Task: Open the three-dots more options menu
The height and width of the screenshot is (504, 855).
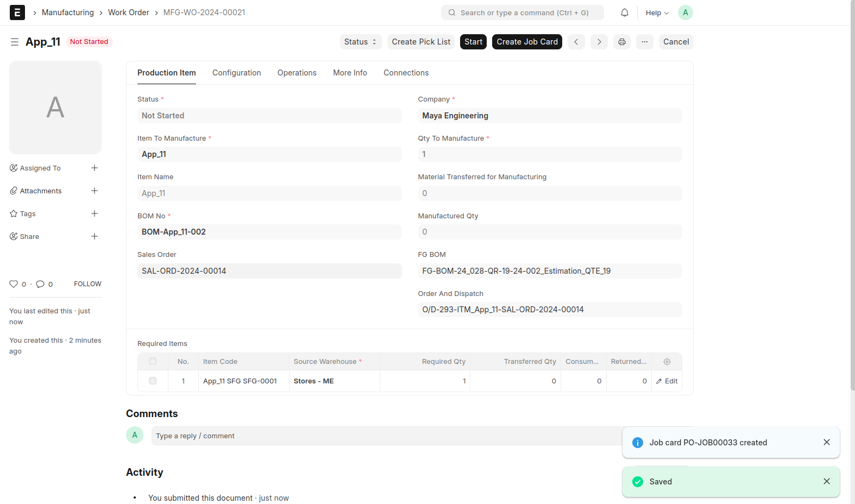Action: tap(645, 42)
